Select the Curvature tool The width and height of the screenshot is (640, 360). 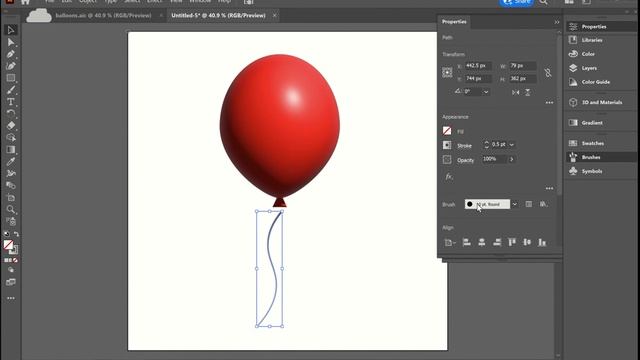(11, 66)
